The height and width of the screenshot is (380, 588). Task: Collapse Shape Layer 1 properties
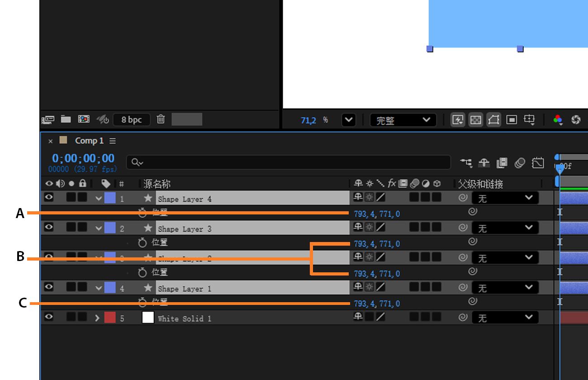pyautogui.click(x=98, y=288)
